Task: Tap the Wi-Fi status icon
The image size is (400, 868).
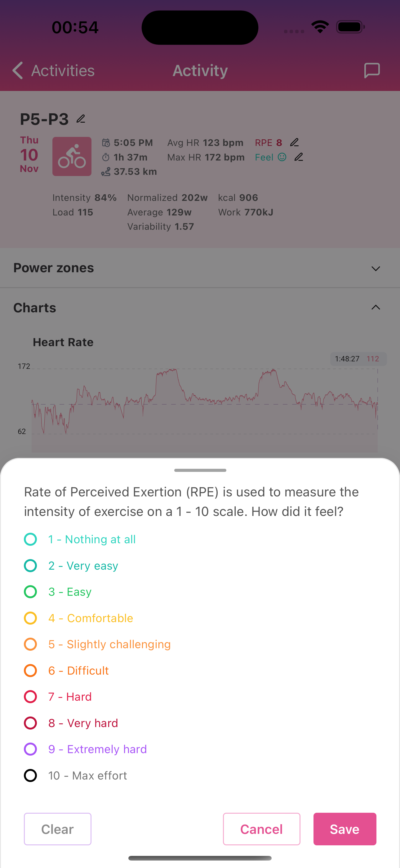Action: [320, 27]
